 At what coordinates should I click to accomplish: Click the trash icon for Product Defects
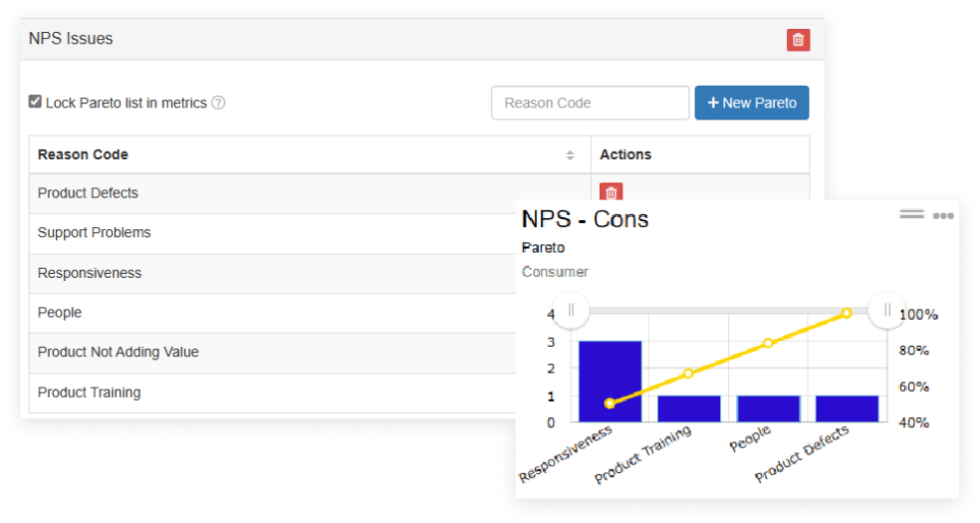coord(612,193)
